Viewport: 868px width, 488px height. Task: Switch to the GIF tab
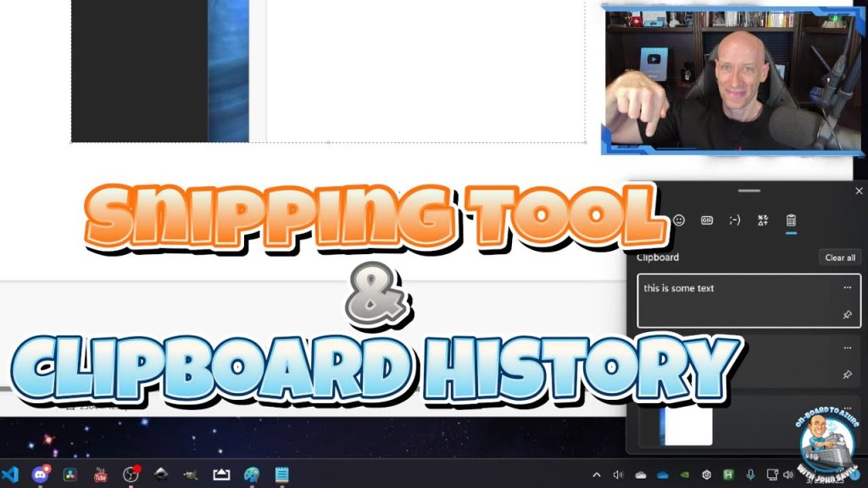point(707,220)
